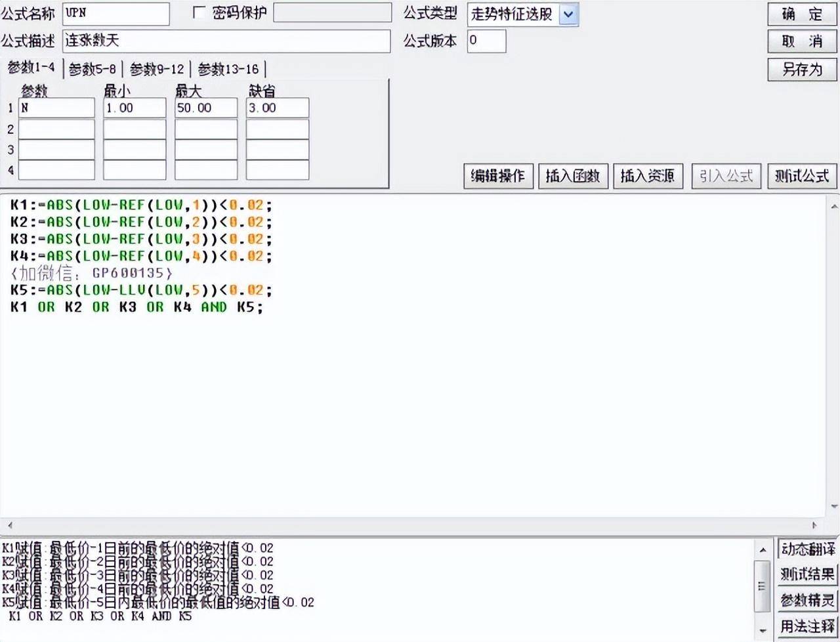Click row 1 缺省 field showing 3.00

coord(278,108)
